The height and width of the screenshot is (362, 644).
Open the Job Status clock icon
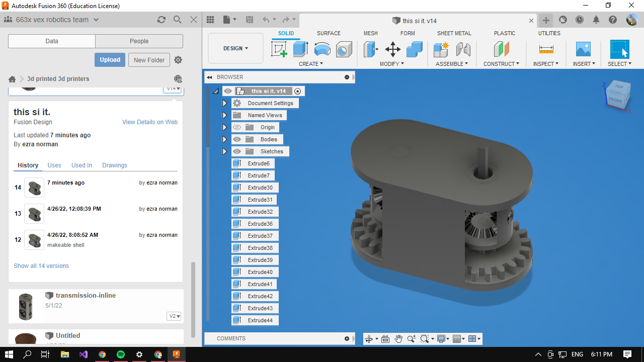[x=580, y=20]
